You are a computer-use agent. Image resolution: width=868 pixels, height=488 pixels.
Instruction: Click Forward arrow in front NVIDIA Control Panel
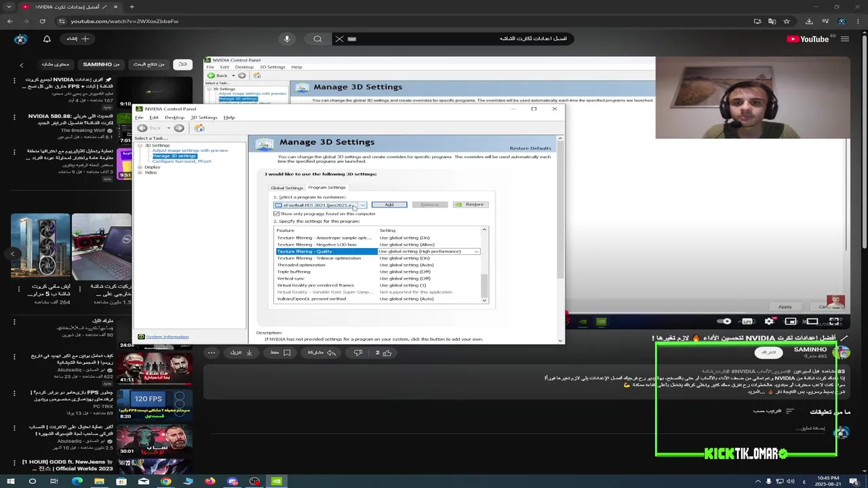coord(179,128)
